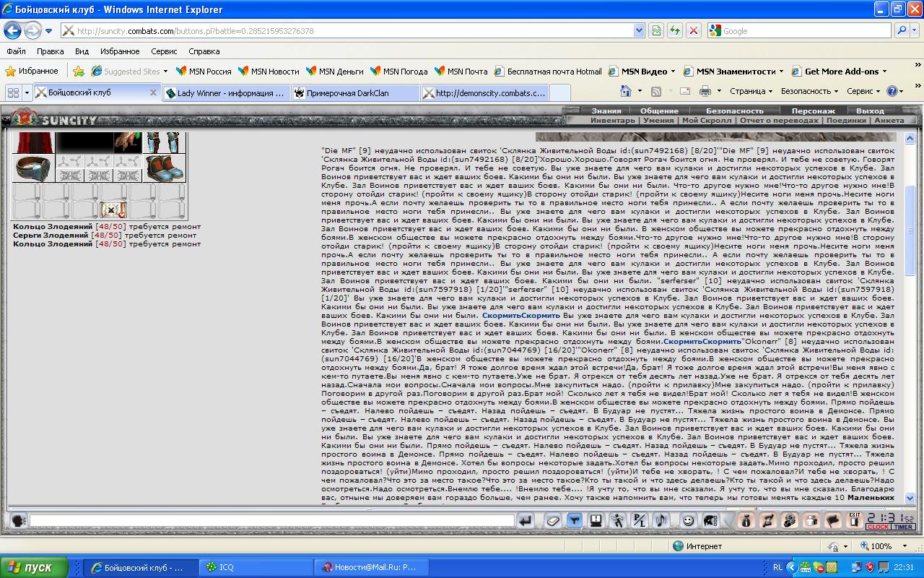
Task: Expand the recent pages dropdown arrow
Action: pyautogui.click(x=49, y=31)
